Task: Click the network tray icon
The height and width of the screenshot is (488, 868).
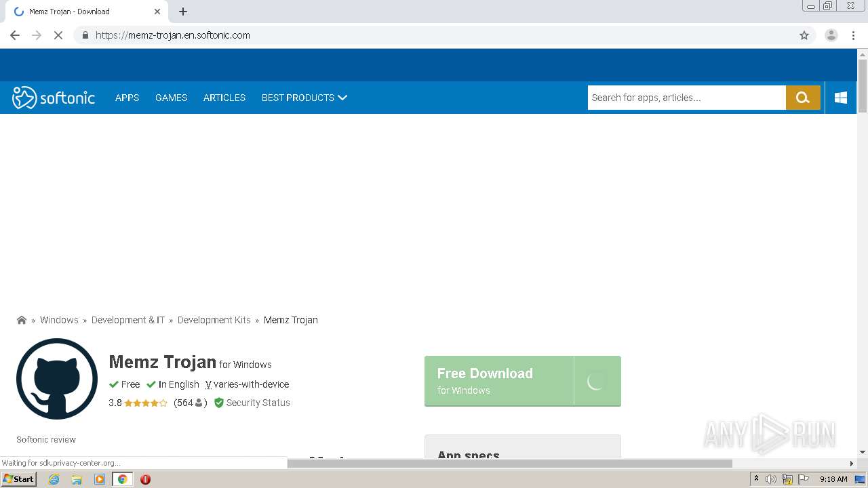Action: (787, 479)
